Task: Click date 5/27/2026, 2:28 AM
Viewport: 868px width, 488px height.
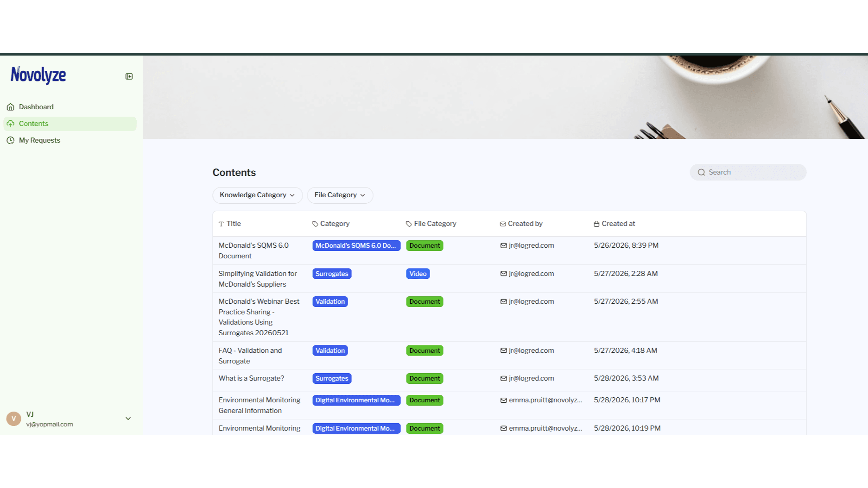Action: [626, 274]
